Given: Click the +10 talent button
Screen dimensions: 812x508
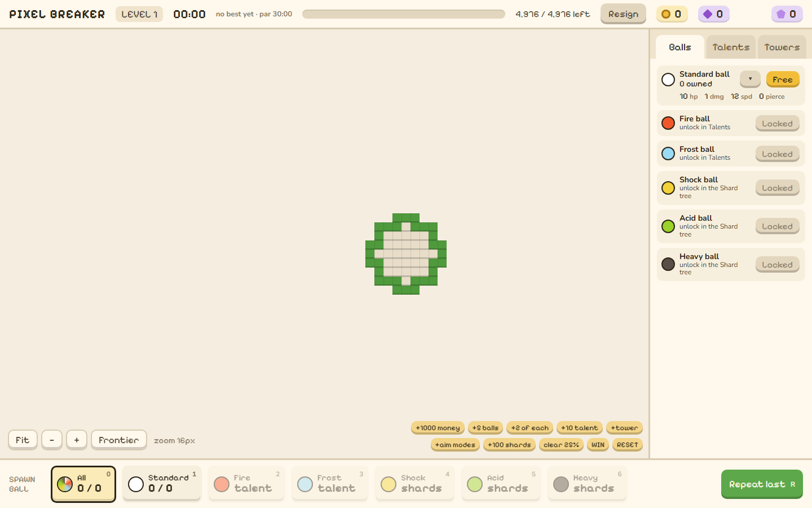Looking at the screenshot, I should [580, 428].
